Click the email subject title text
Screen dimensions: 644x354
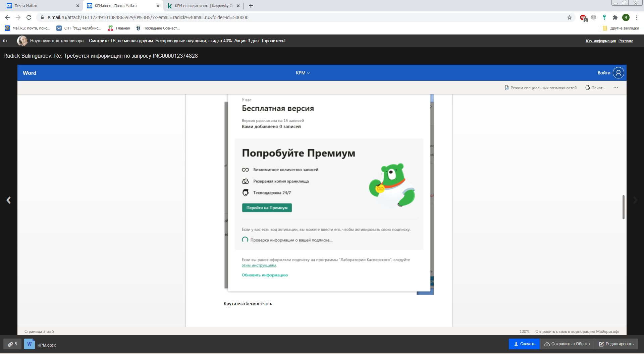coord(101,56)
